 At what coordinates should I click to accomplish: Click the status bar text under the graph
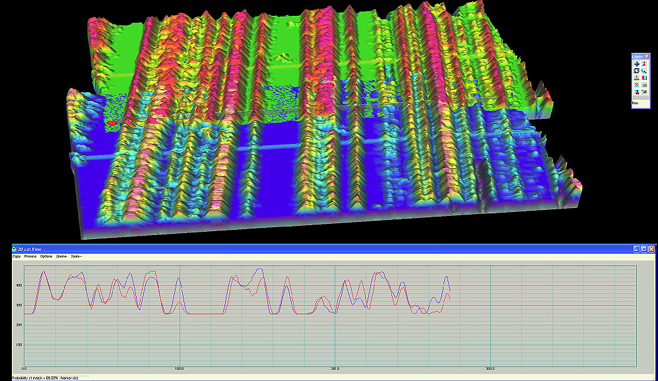pyautogui.click(x=45, y=378)
